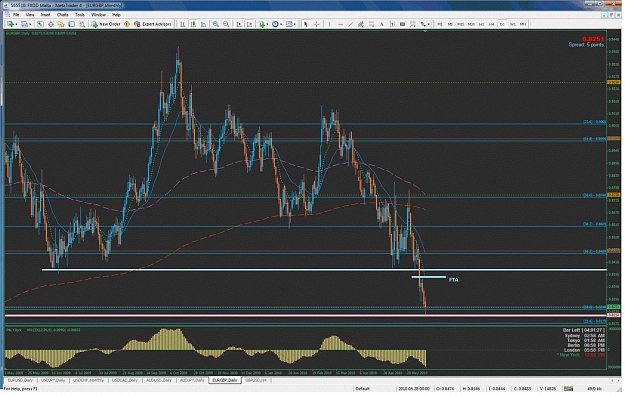This screenshot has height=395, width=625.
Task: Select the trendline drawing tool
Action: (350, 24)
